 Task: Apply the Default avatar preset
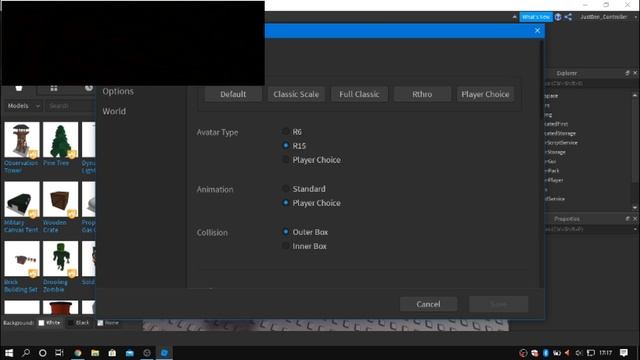[x=233, y=94]
